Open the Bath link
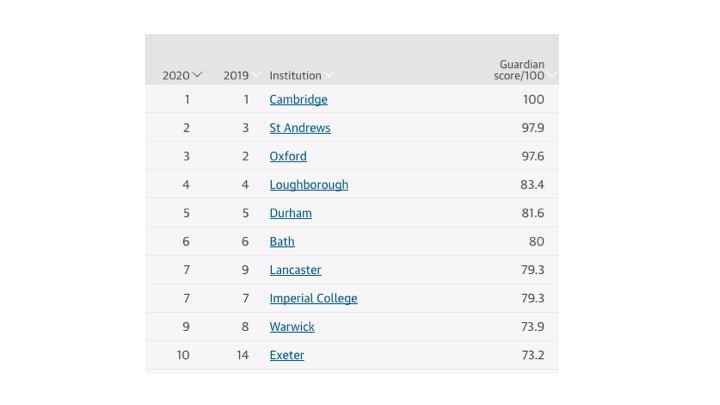 (x=282, y=242)
